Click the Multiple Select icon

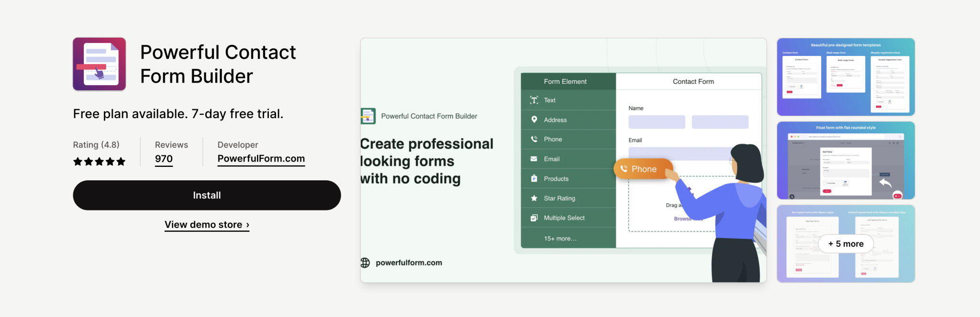coord(534,218)
